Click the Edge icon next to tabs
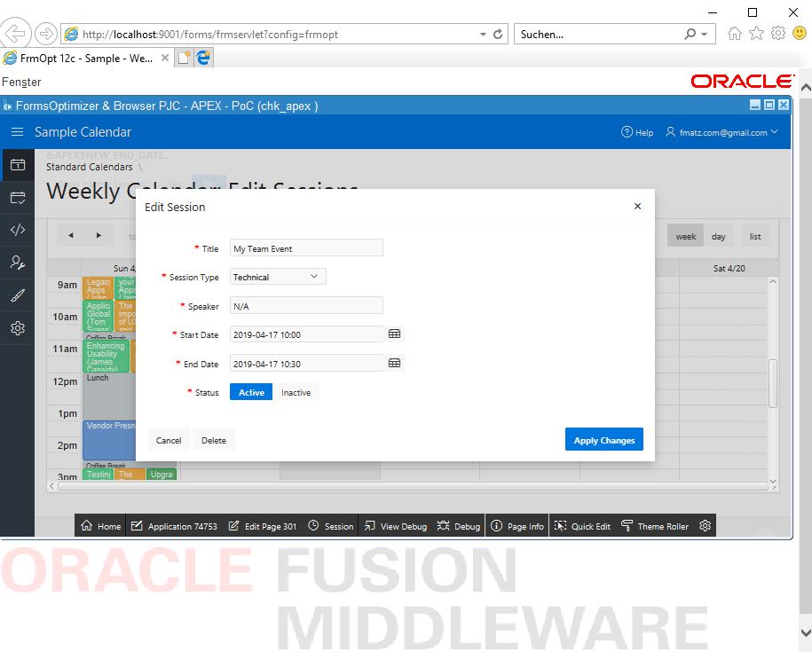 click(203, 58)
